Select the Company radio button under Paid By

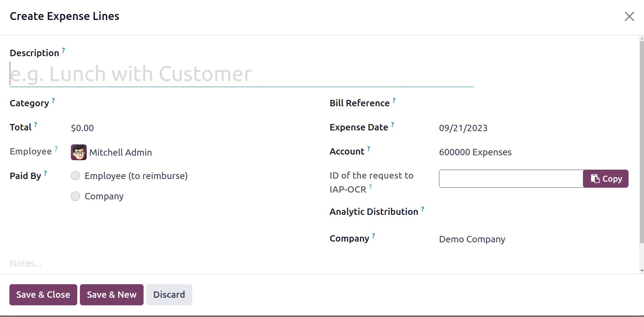tap(75, 196)
